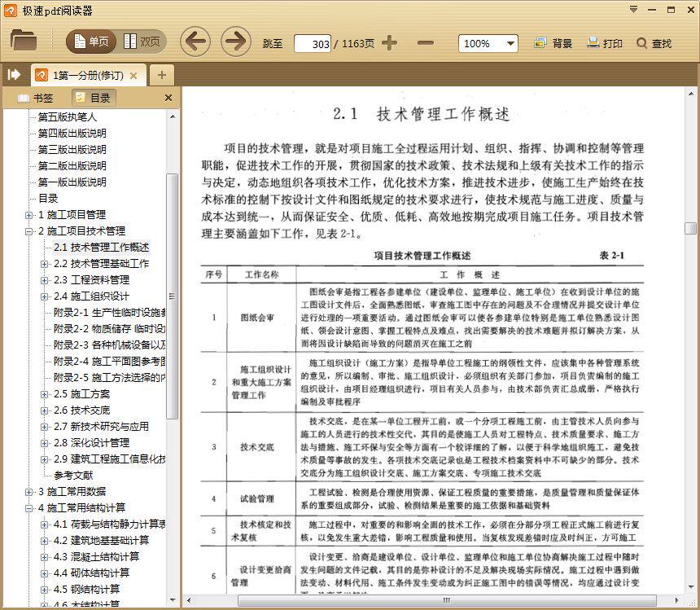Open 附录2-3 各种机械设备 entry
Image resolution: width=700 pixels, height=610 pixels.
109,345
